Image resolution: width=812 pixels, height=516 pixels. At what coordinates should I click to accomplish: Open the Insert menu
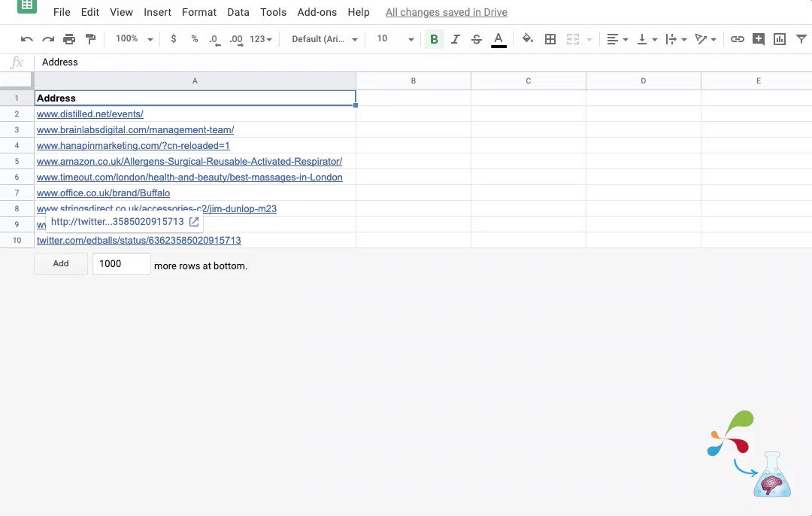pyautogui.click(x=157, y=12)
